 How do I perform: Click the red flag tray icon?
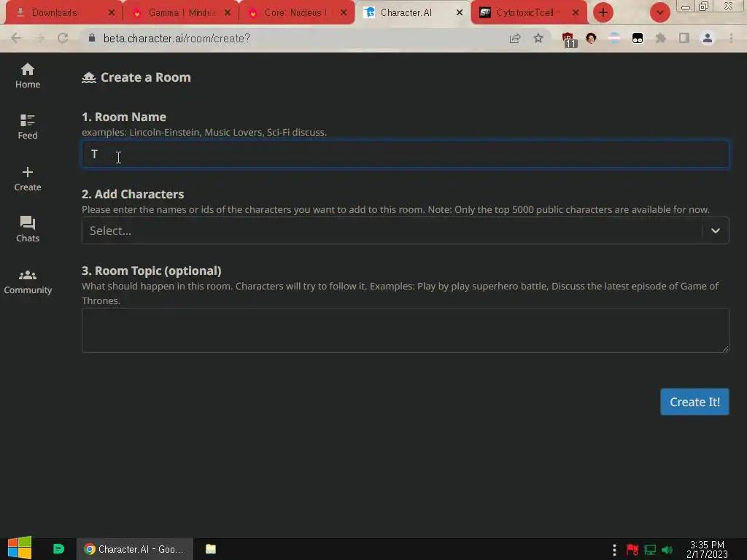tap(632, 550)
